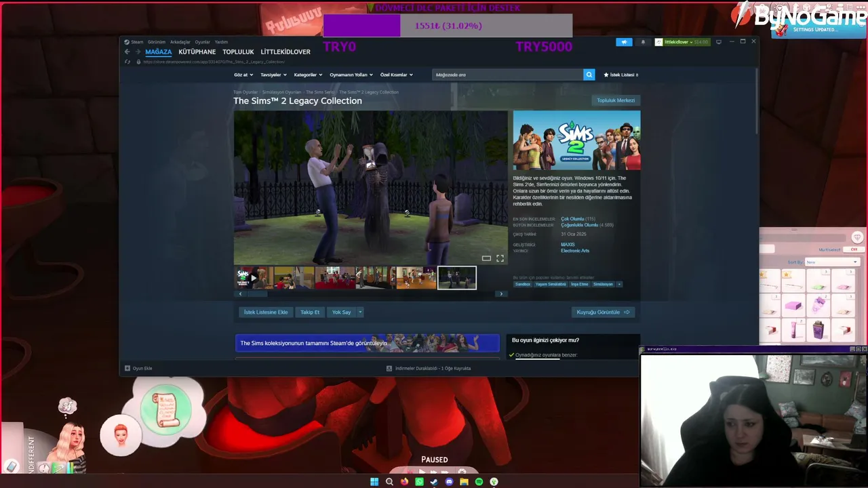Open the Steam menu in the title bar
The image size is (868, 488).
137,42
